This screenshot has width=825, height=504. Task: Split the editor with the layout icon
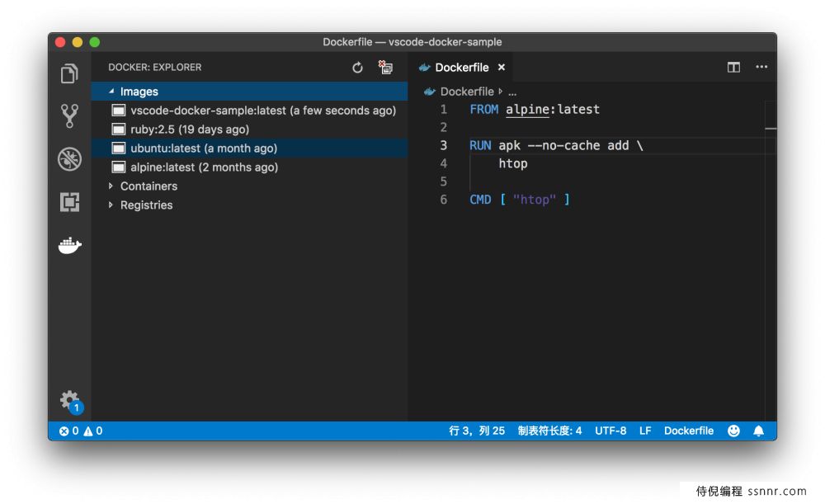coord(733,67)
